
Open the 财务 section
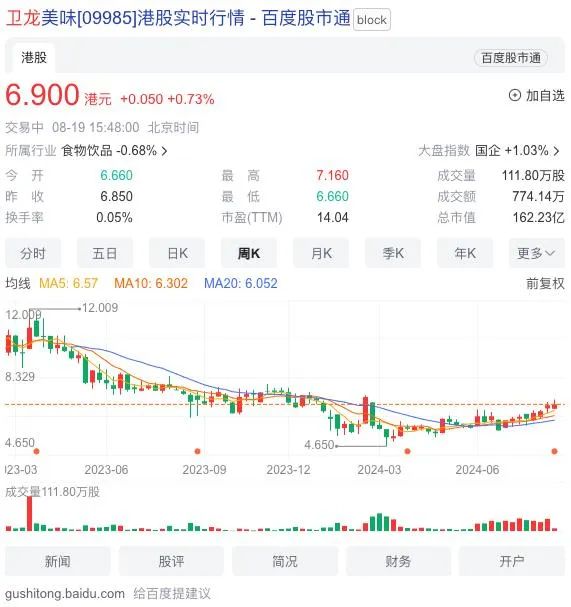(398, 561)
